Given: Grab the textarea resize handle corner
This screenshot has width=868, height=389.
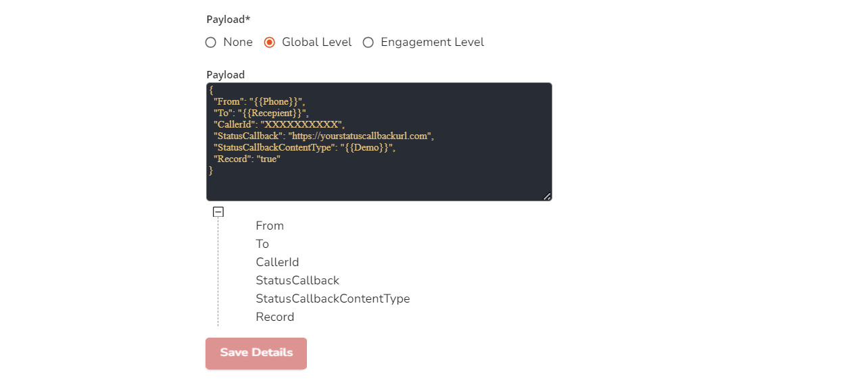Looking at the screenshot, I should coord(547,196).
